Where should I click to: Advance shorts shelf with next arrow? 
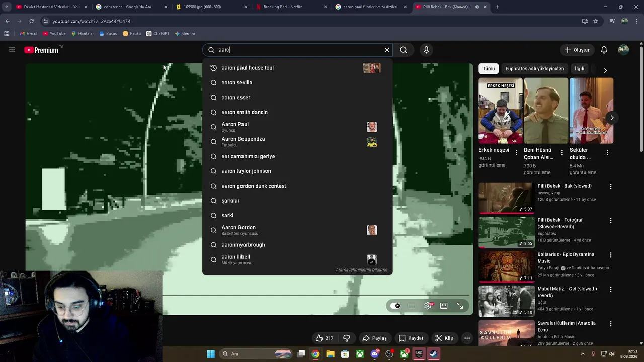point(612,118)
